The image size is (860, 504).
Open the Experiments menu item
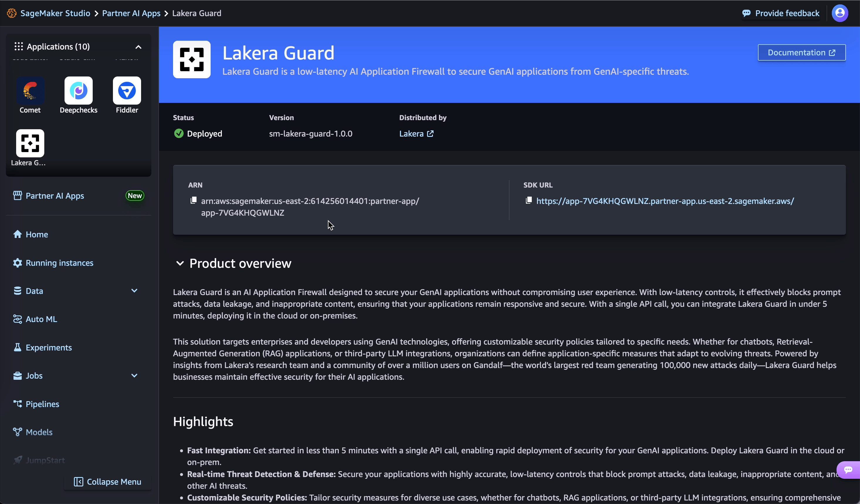point(48,348)
